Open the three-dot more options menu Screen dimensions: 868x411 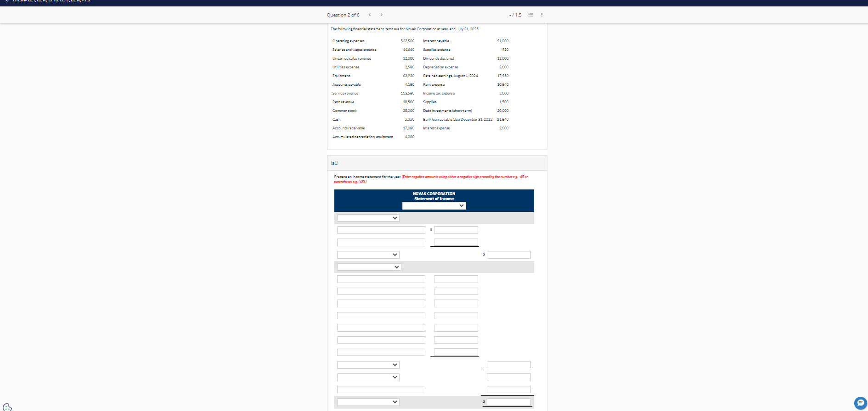point(542,15)
